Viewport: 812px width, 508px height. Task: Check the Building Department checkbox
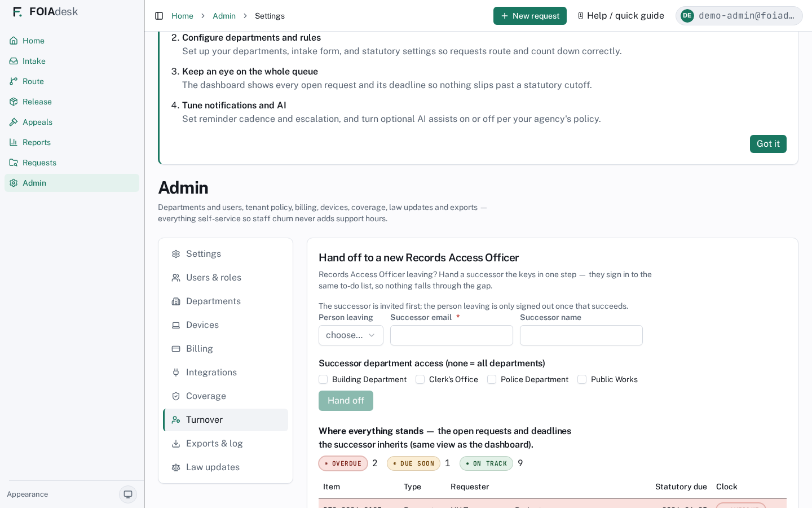tap(323, 379)
